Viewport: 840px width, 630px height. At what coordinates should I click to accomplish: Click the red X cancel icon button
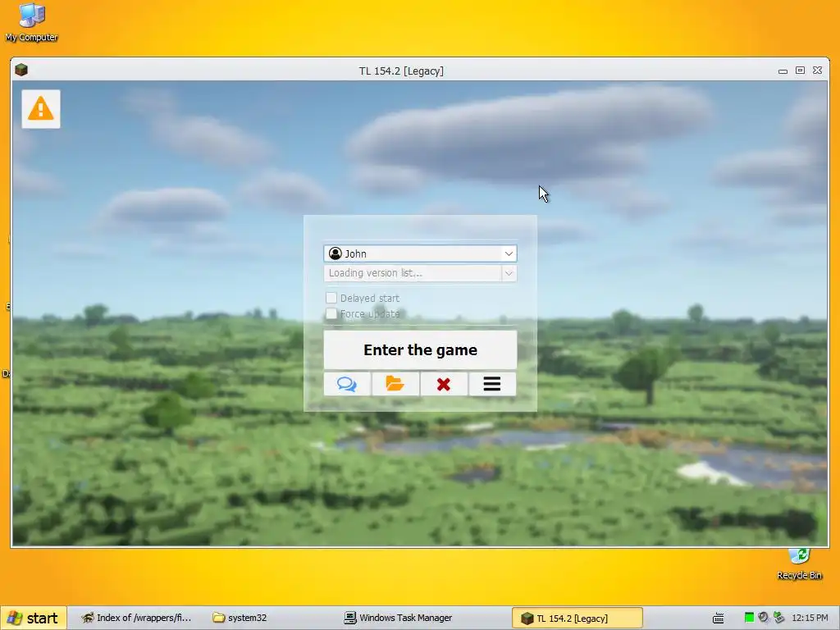tap(444, 384)
